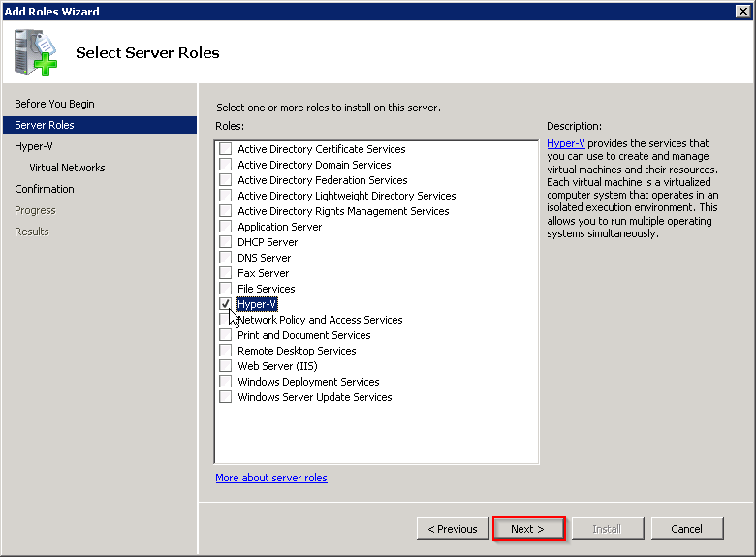Jump to the Confirmation step
Screen dimensions: 756x557
(45, 189)
